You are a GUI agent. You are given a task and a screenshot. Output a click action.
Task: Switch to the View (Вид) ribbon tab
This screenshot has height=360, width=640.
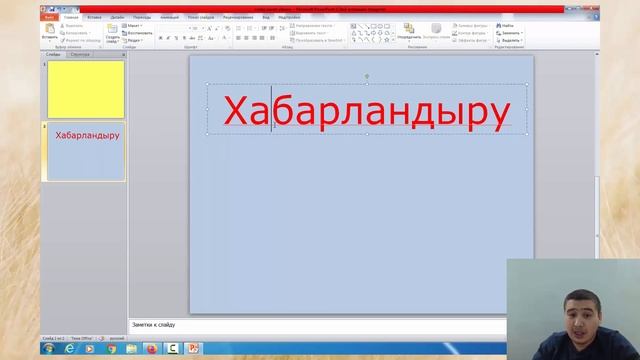266,18
